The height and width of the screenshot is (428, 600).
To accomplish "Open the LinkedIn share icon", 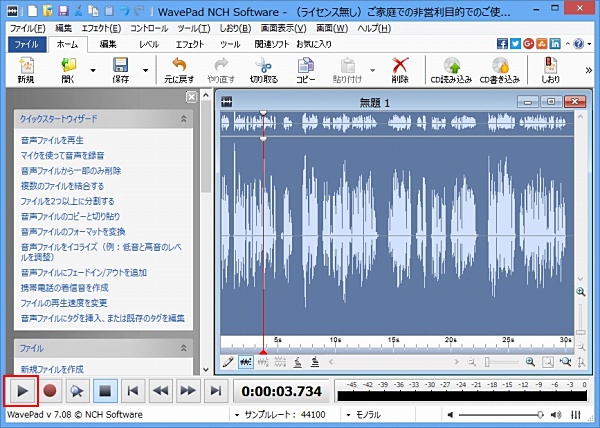I will point(555,44).
